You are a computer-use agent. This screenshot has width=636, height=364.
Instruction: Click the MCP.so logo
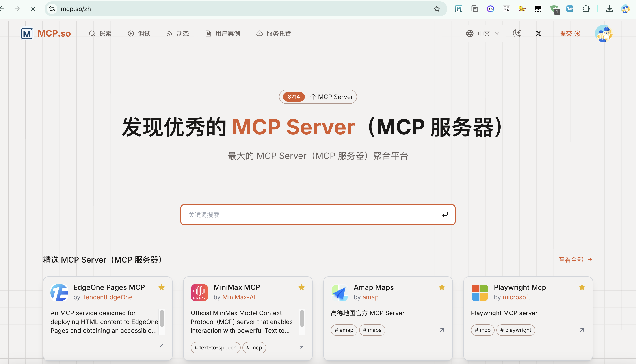(x=46, y=33)
